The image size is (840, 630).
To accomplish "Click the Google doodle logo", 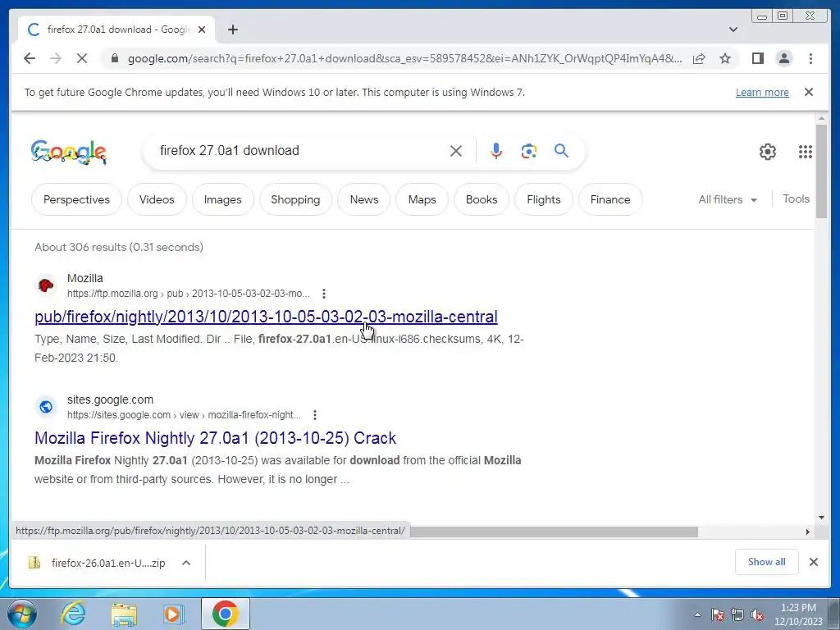I will point(69,152).
